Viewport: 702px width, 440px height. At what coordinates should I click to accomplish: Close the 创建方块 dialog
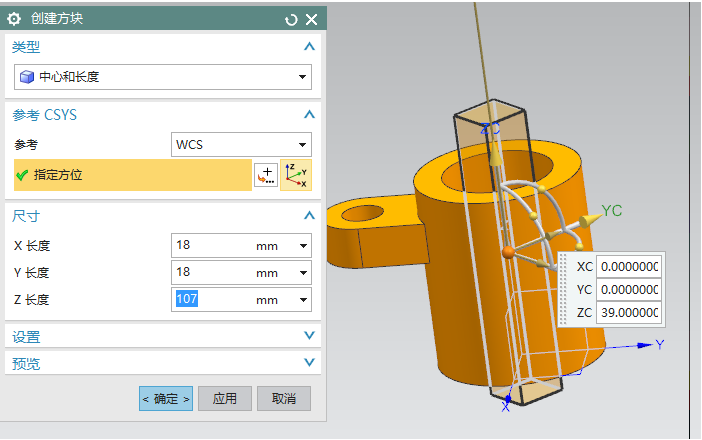pos(311,19)
